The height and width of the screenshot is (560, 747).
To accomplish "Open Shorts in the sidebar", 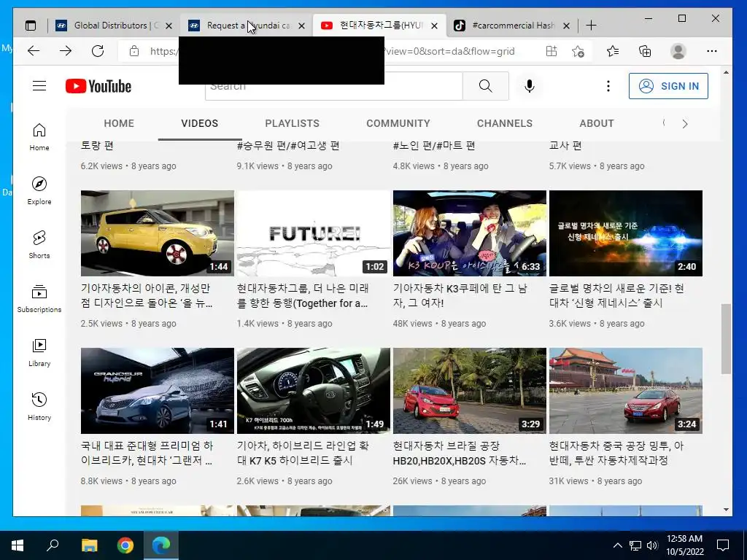I will point(39,245).
